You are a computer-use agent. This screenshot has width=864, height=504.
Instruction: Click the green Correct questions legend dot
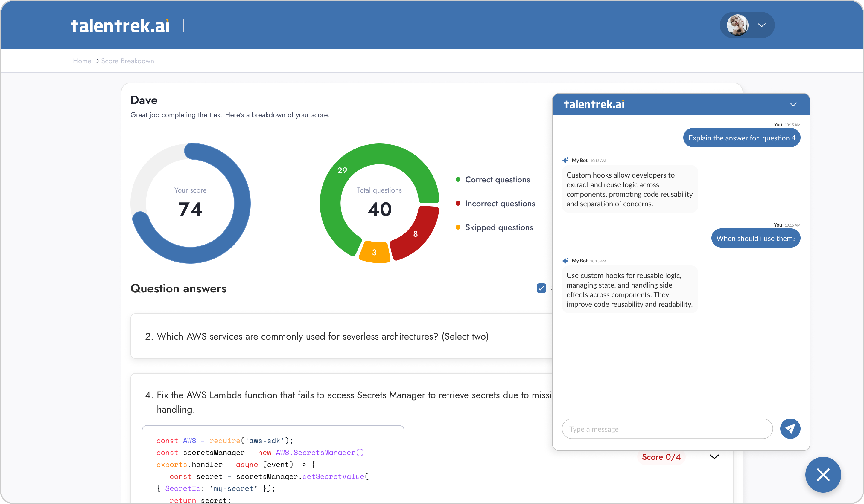[x=458, y=180]
